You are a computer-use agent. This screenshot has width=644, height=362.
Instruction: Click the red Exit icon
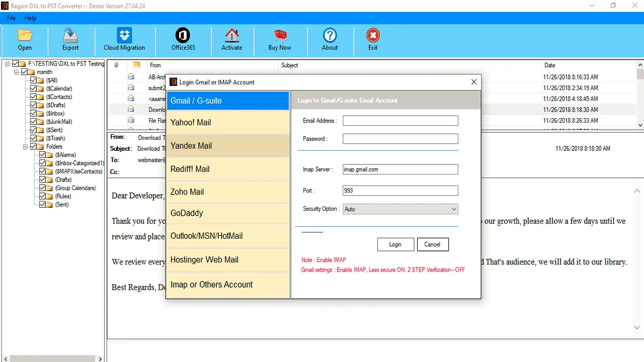tap(373, 36)
